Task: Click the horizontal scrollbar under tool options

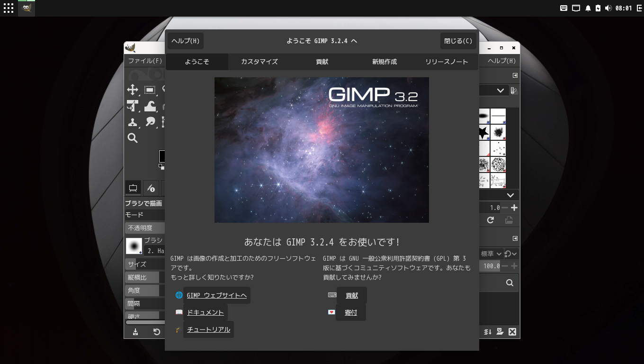Action: click(145, 322)
